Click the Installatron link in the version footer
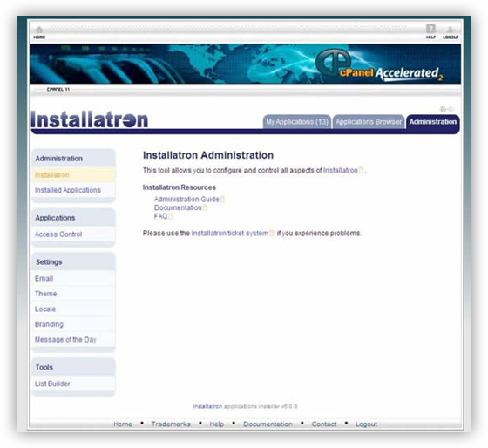The height and width of the screenshot is (448, 488). (207, 406)
